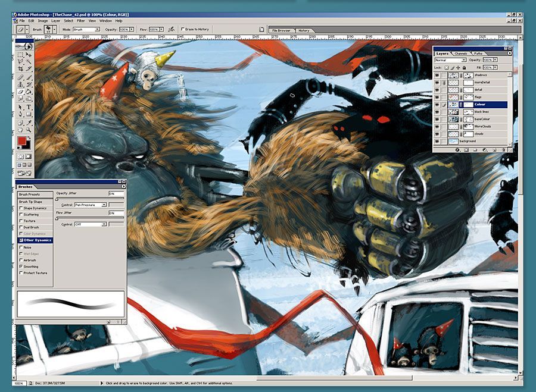Select the Path Selection arrow tool
Screen dimensions: 536x392
click(20, 107)
